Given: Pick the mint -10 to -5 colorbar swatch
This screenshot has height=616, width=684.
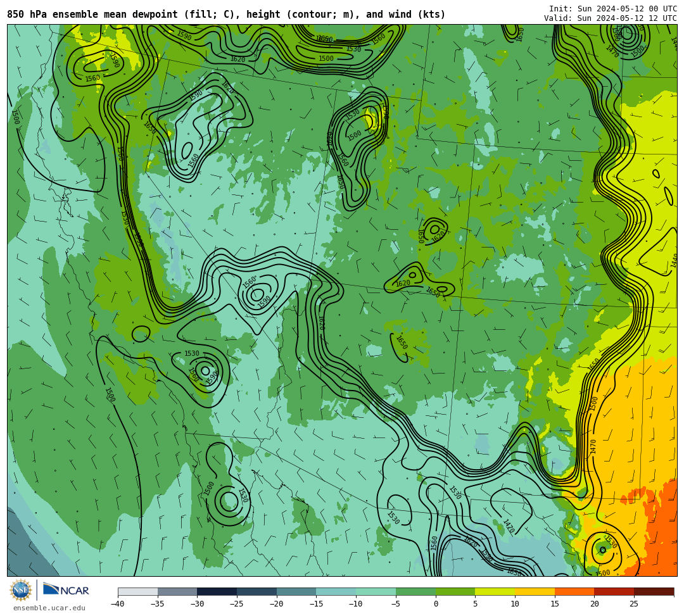Looking at the screenshot, I should (x=376, y=591).
